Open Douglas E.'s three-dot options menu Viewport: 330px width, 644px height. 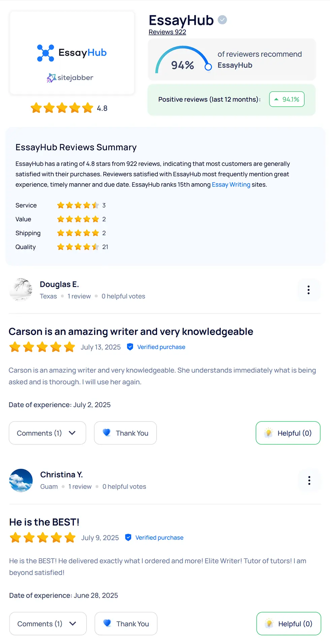coord(308,290)
